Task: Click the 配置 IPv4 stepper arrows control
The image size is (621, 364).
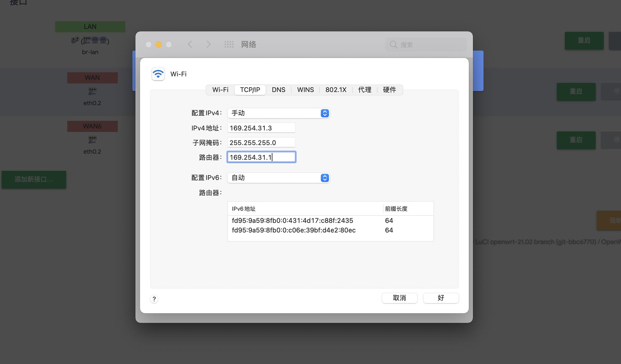Action: 324,113
